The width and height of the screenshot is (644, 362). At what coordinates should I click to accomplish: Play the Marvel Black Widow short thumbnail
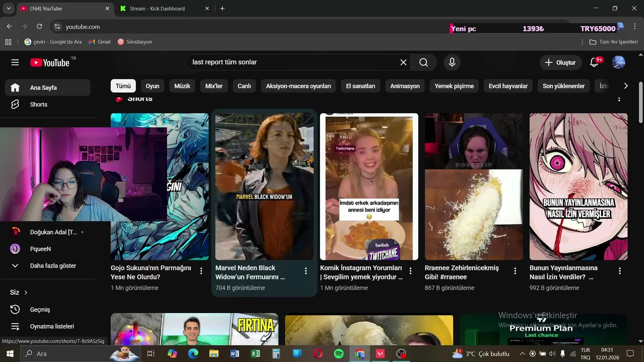[x=264, y=187]
